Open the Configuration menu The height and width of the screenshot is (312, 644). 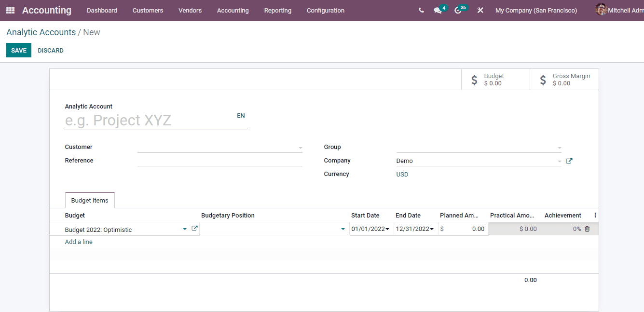click(325, 10)
